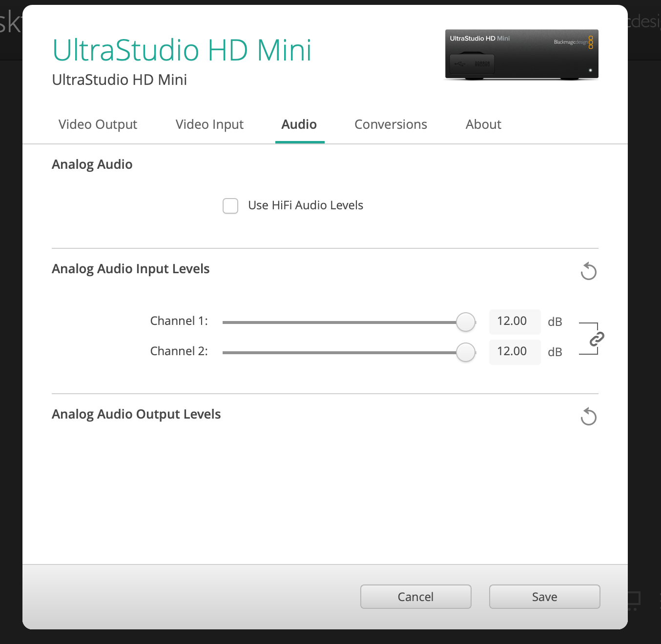
Task: Click the Use HiFi Audio Levels label
Action: pos(306,205)
